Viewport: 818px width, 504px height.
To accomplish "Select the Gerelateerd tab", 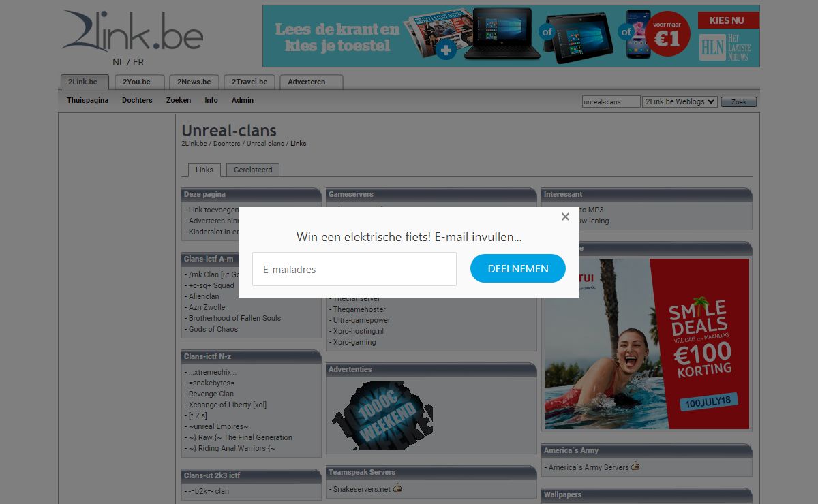I will tap(253, 170).
